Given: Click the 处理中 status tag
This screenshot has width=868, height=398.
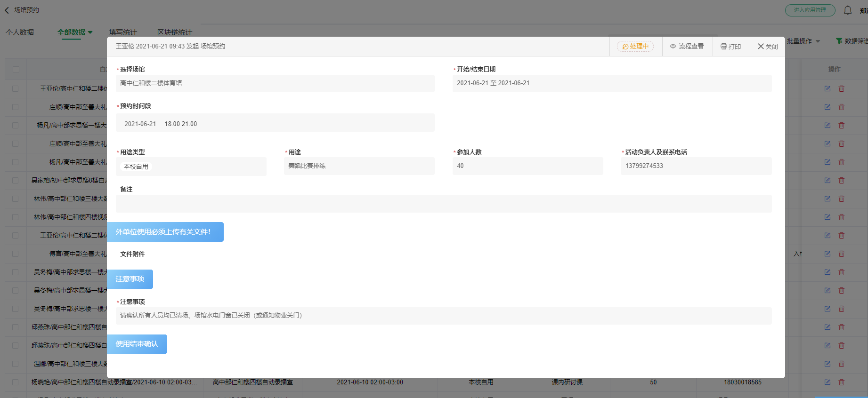Looking at the screenshot, I should click(x=635, y=46).
